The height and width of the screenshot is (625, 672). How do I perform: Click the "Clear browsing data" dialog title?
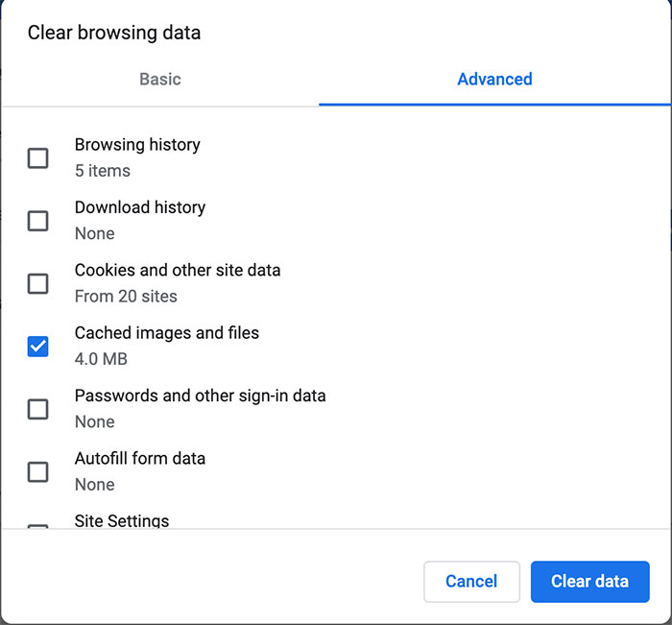114,33
